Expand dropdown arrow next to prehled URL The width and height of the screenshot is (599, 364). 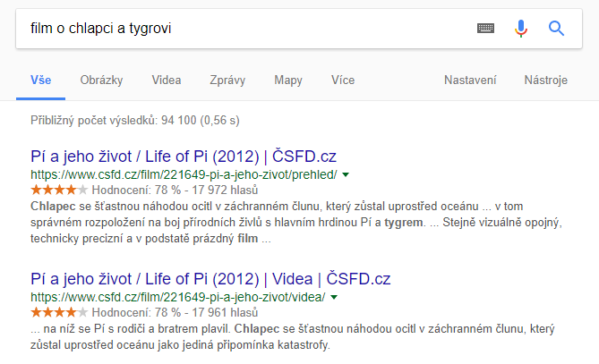pos(346,174)
